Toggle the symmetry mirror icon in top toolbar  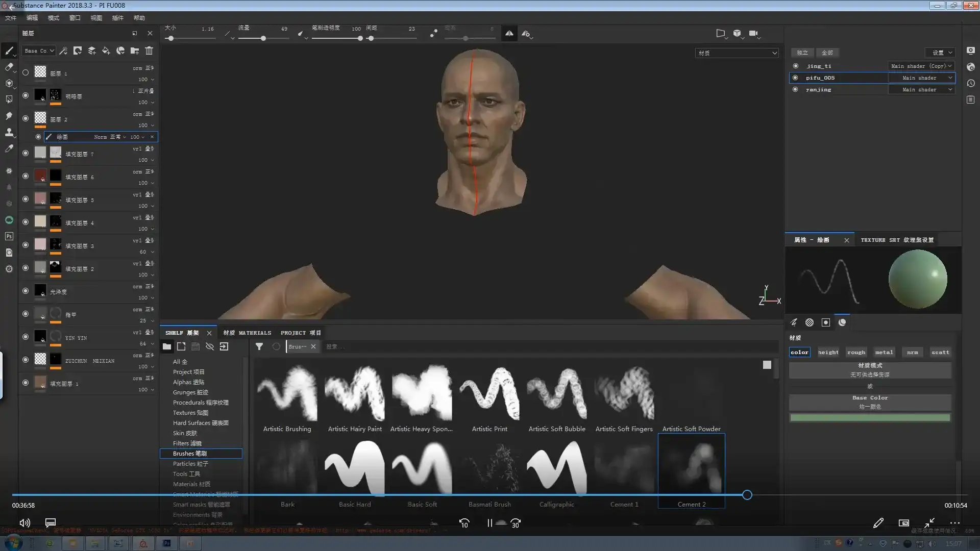click(509, 34)
